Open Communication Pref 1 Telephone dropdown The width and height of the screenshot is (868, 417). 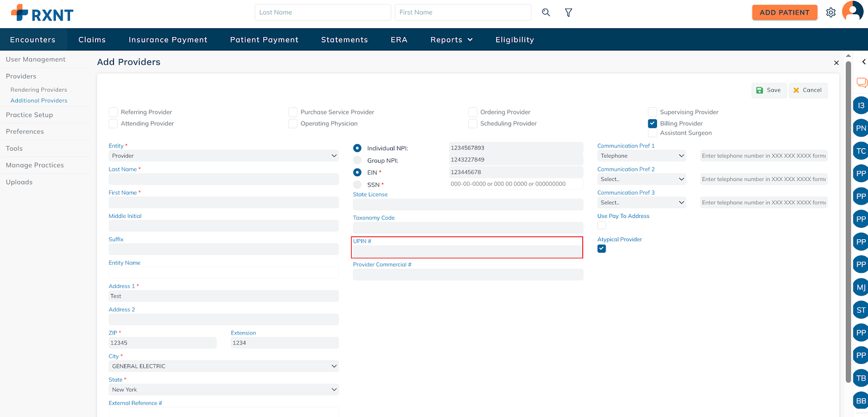(x=641, y=156)
